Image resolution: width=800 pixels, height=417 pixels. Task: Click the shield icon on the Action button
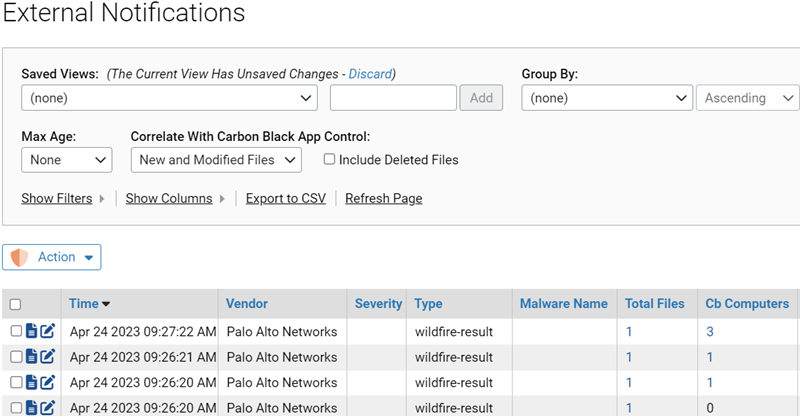tap(19, 257)
